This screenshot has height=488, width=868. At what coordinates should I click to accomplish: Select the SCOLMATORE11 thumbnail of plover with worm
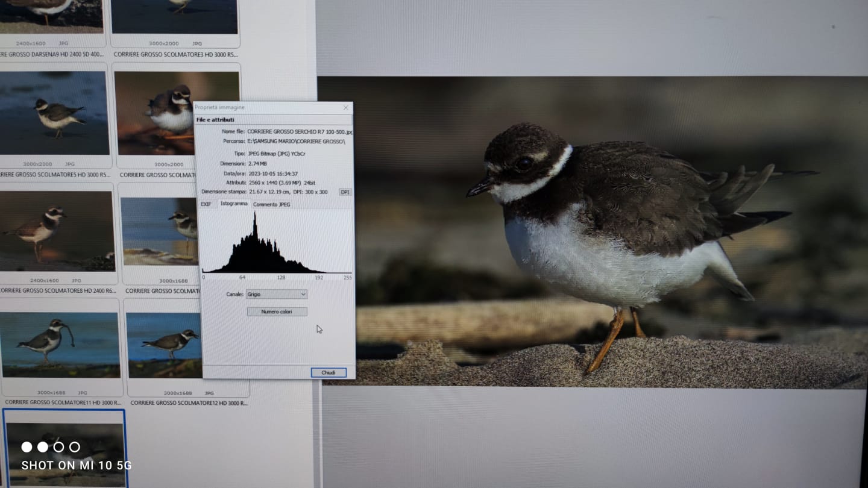coord(60,345)
